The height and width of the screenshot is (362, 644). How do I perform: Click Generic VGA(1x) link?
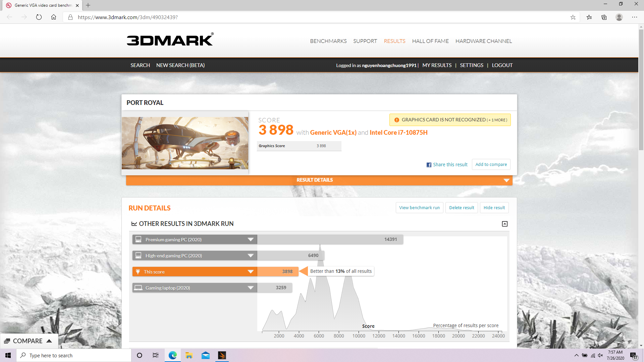tap(333, 132)
